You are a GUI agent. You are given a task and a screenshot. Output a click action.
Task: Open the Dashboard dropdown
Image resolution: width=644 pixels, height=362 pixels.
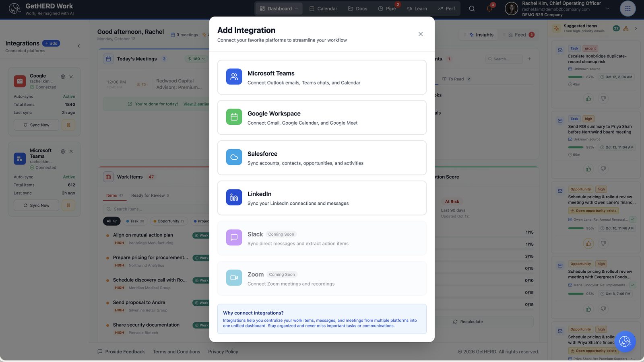(x=279, y=8)
